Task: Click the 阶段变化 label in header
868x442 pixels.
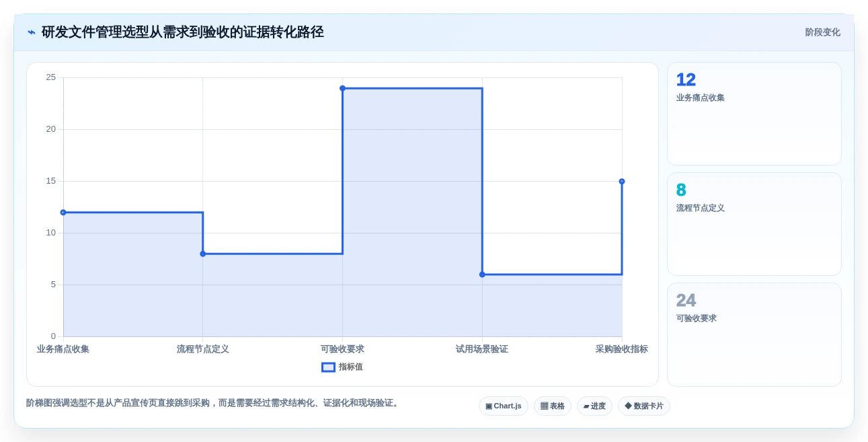Action: pos(822,32)
